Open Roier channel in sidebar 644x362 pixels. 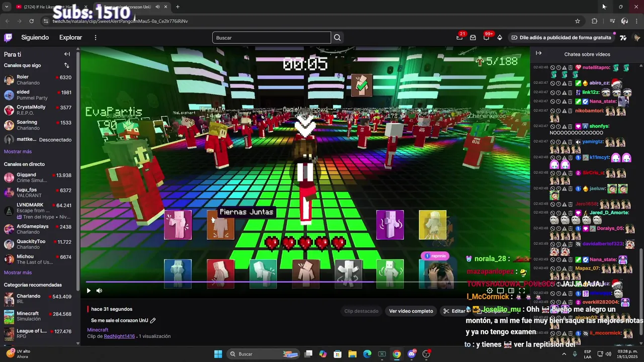pyautogui.click(x=38, y=80)
